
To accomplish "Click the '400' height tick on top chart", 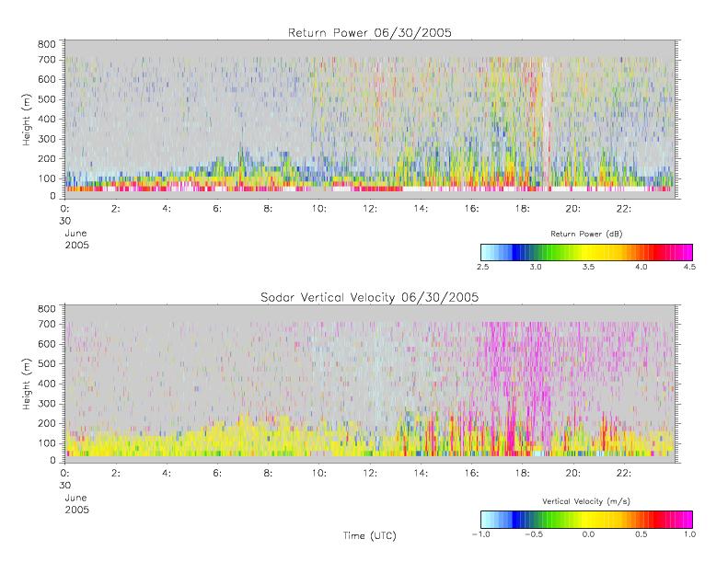I will (46, 120).
